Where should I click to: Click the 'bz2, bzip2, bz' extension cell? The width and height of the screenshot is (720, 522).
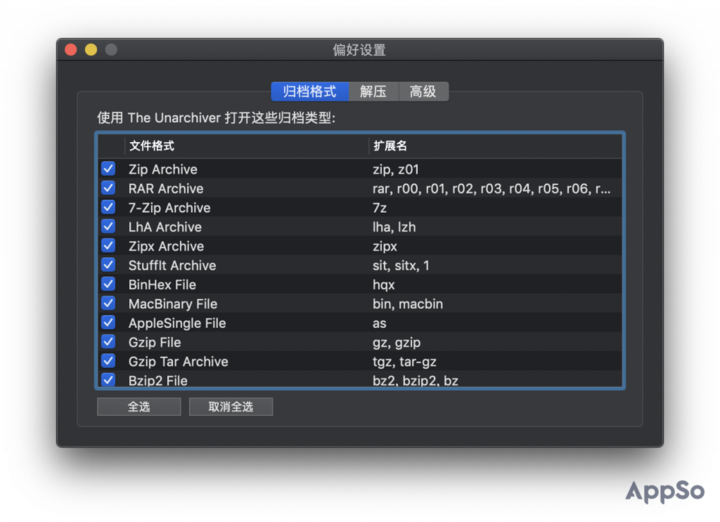pos(416,381)
